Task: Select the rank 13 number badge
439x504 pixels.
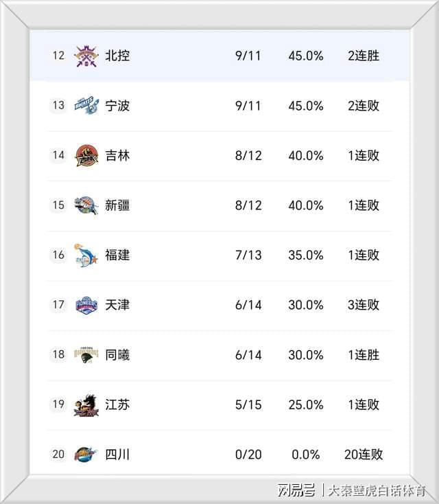Action: pos(58,105)
